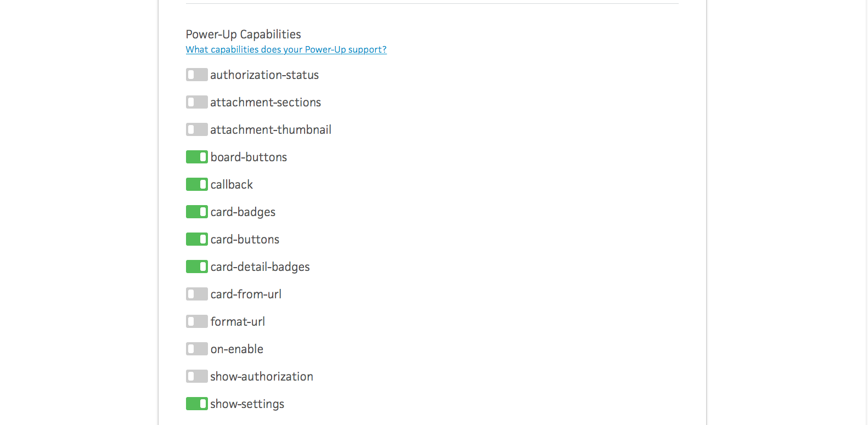Switch off the card-buttons capability

tap(196, 239)
